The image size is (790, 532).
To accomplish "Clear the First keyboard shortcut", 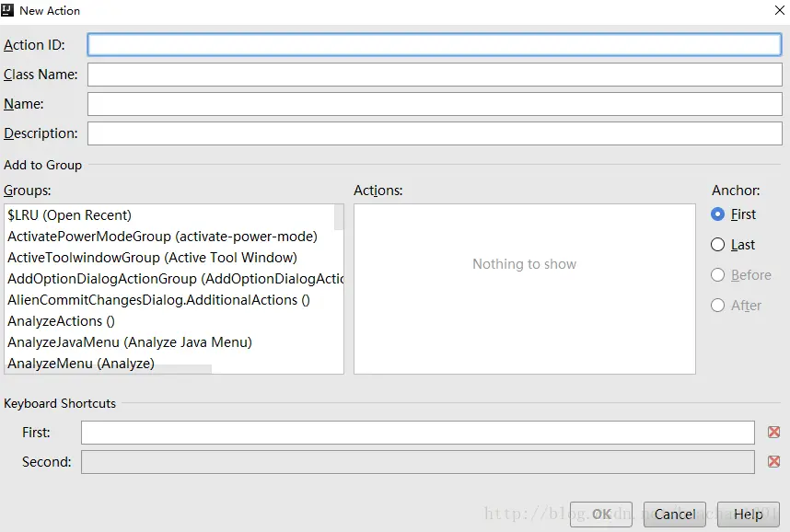I will pyautogui.click(x=773, y=433).
